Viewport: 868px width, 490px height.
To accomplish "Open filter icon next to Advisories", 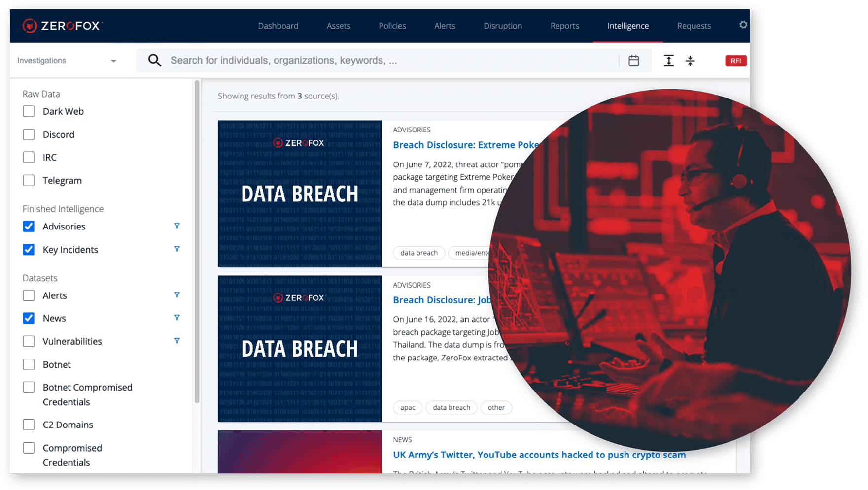I will [177, 226].
